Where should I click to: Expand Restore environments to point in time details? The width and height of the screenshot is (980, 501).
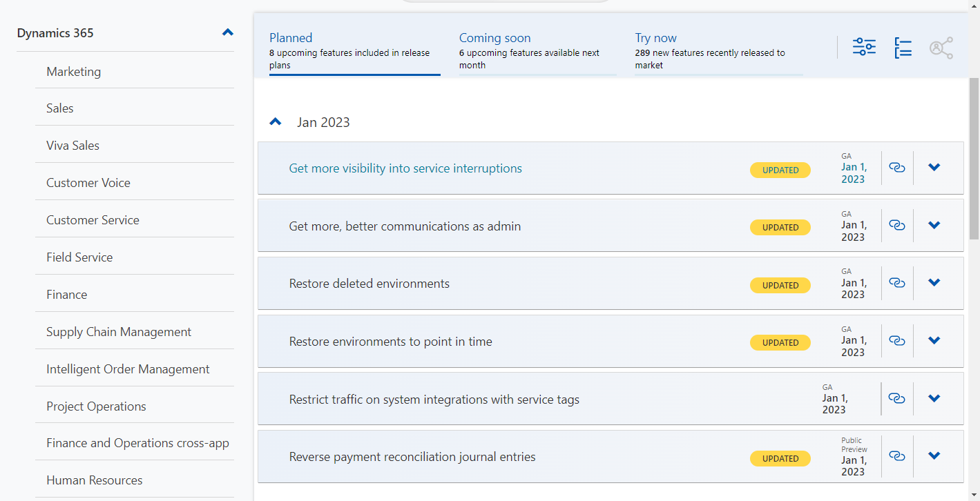pyautogui.click(x=934, y=340)
